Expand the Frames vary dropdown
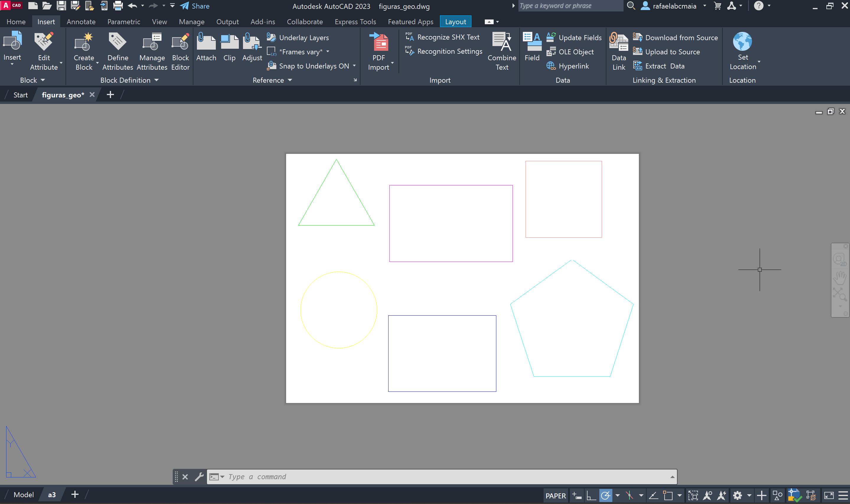 [328, 52]
